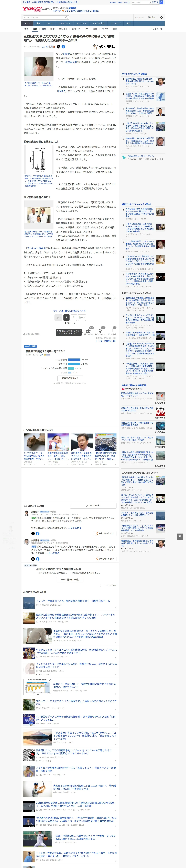Open the ランキング tab
This screenshot has height=868, width=186.
[x=115, y=24]
